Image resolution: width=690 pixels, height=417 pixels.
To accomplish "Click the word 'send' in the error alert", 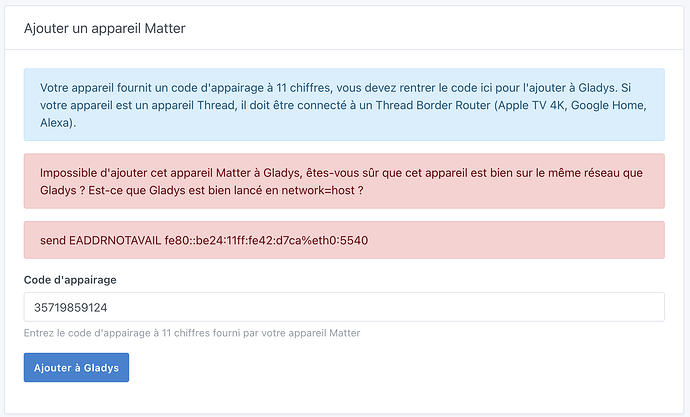I will pos(54,241).
